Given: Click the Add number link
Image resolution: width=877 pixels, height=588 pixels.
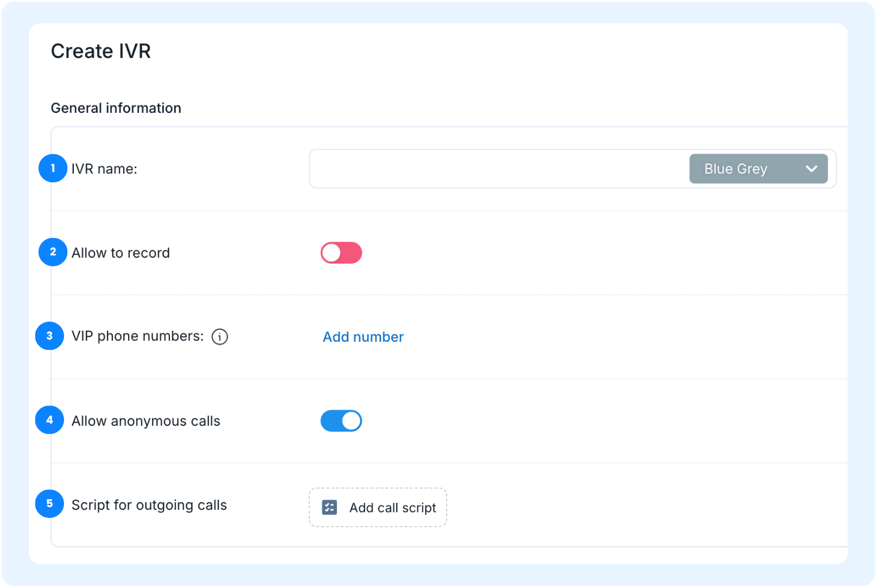Looking at the screenshot, I should 363,337.
